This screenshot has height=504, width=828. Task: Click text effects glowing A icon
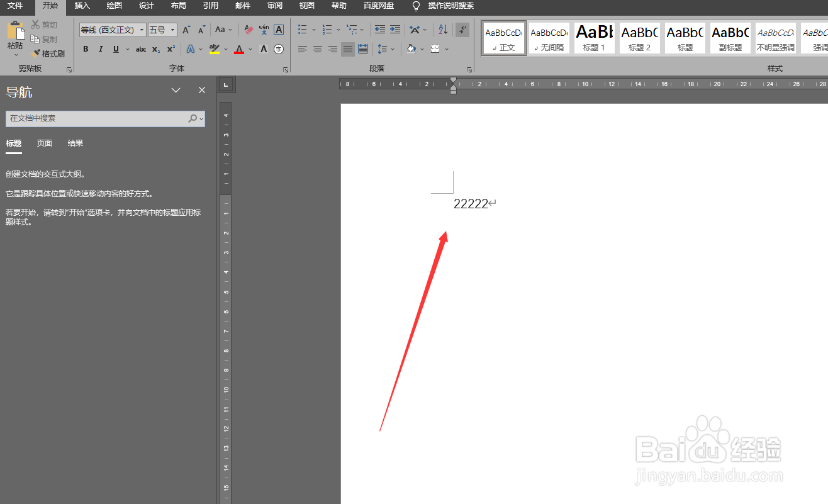point(191,49)
